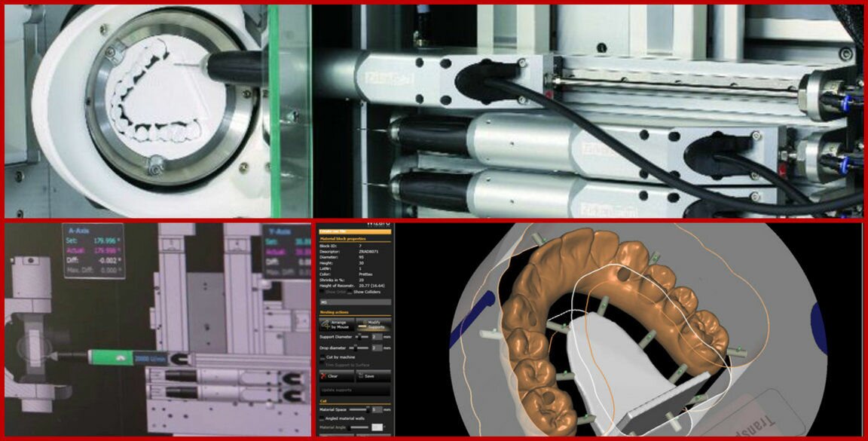This screenshot has height=441, width=868.
Task: Click the Material Space value field
Action: click(376, 409)
